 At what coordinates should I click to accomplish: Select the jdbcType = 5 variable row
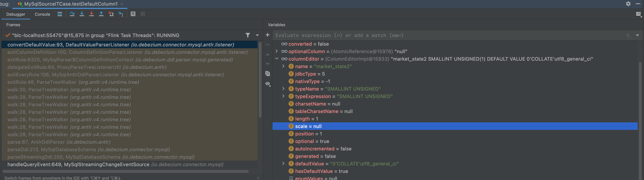click(455, 74)
